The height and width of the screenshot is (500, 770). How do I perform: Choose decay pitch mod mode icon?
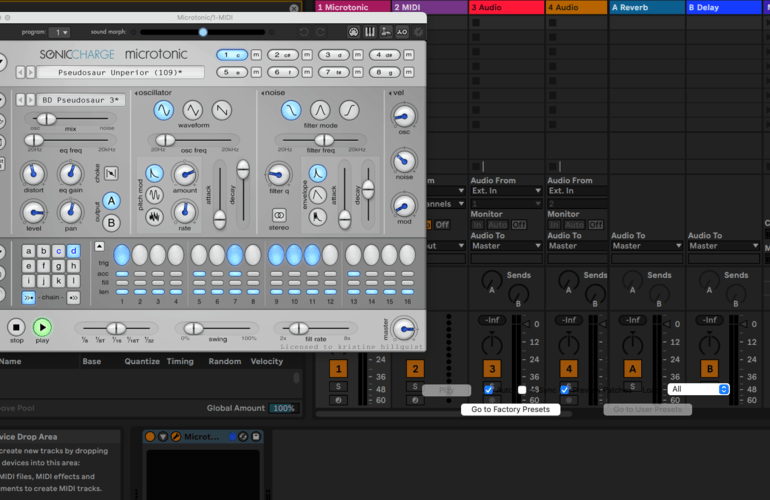click(x=154, y=173)
